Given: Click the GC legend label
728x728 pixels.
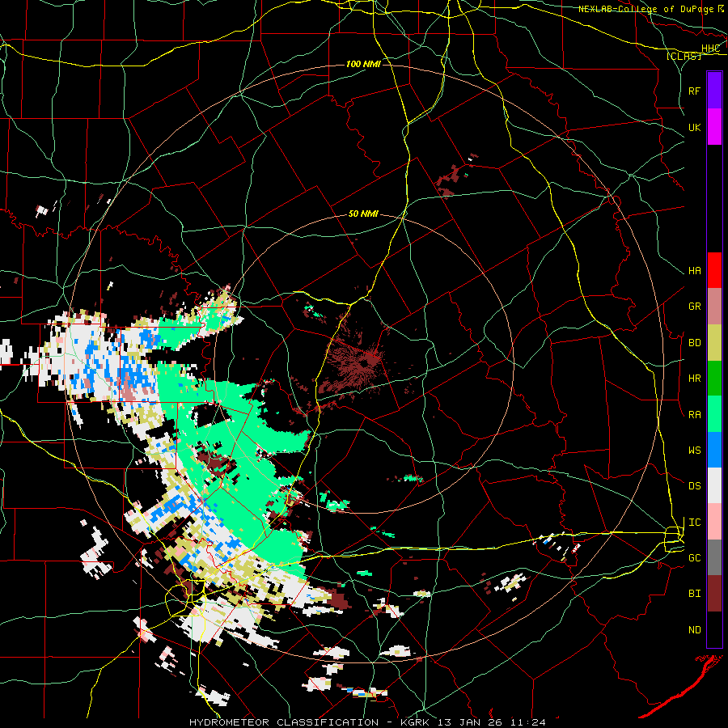Looking at the screenshot, I should [x=695, y=558].
